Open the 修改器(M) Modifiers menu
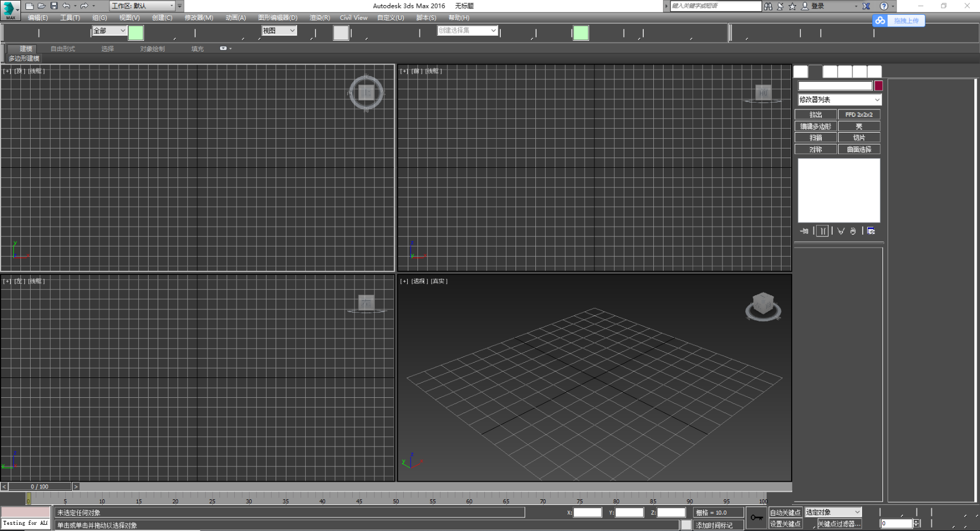Screen dimensions: 980x531 198,18
